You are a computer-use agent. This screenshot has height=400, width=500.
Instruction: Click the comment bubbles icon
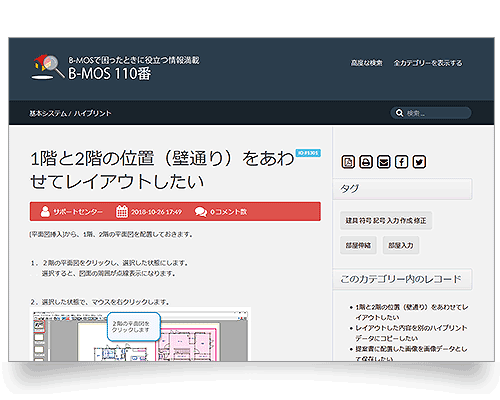(201, 212)
